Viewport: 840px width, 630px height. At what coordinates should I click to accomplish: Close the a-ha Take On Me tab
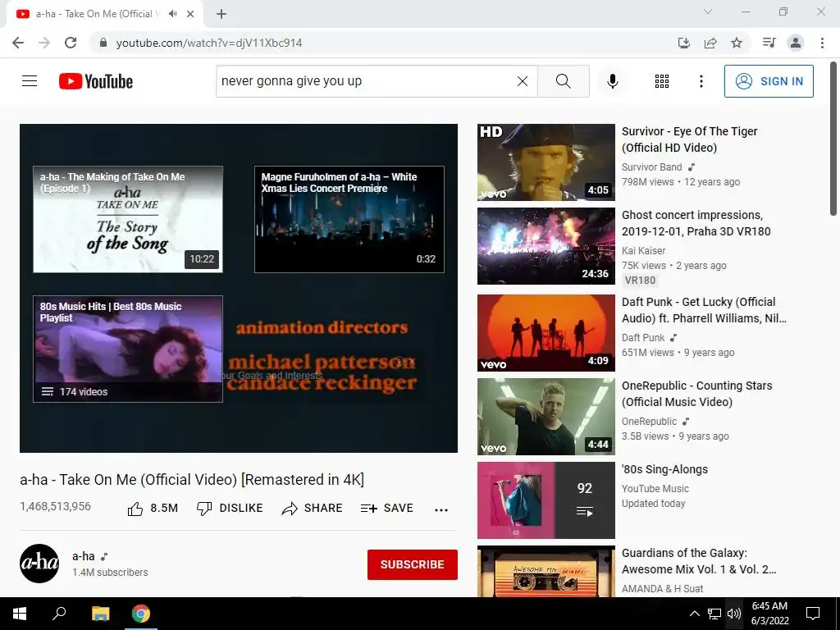190,14
